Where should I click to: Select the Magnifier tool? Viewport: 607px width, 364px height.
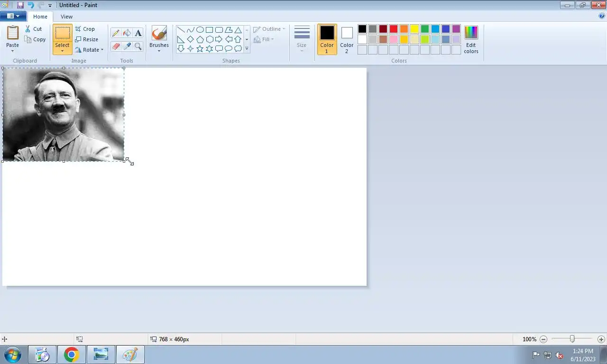tap(138, 46)
